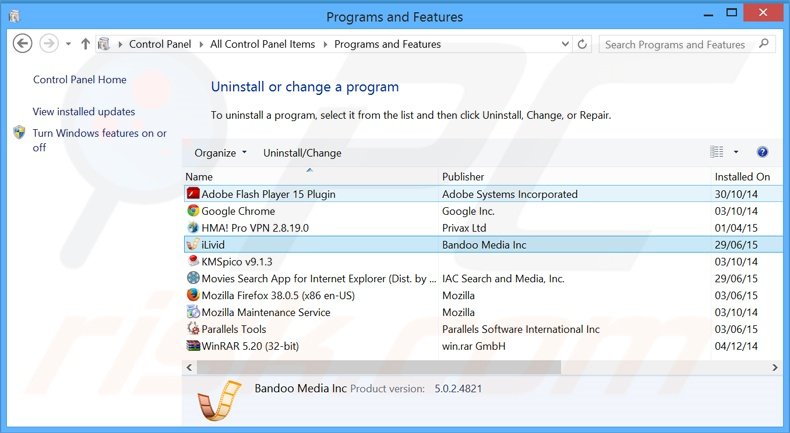The image size is (790, 433).
Task: Expand the address bar history dropdown
Action: pyautogui.click(x=565, y=44)
